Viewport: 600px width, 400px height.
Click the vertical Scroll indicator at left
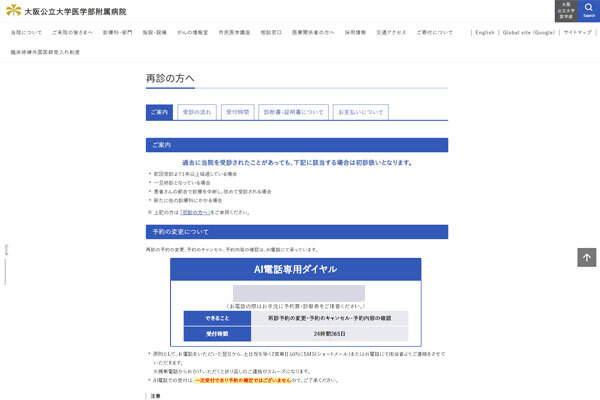6,264
